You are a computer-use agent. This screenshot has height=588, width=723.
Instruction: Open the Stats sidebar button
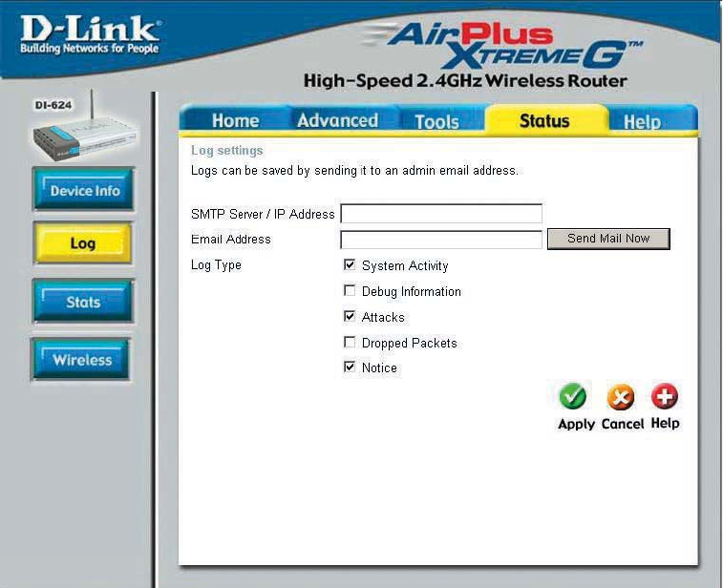[x=83, y=302]
